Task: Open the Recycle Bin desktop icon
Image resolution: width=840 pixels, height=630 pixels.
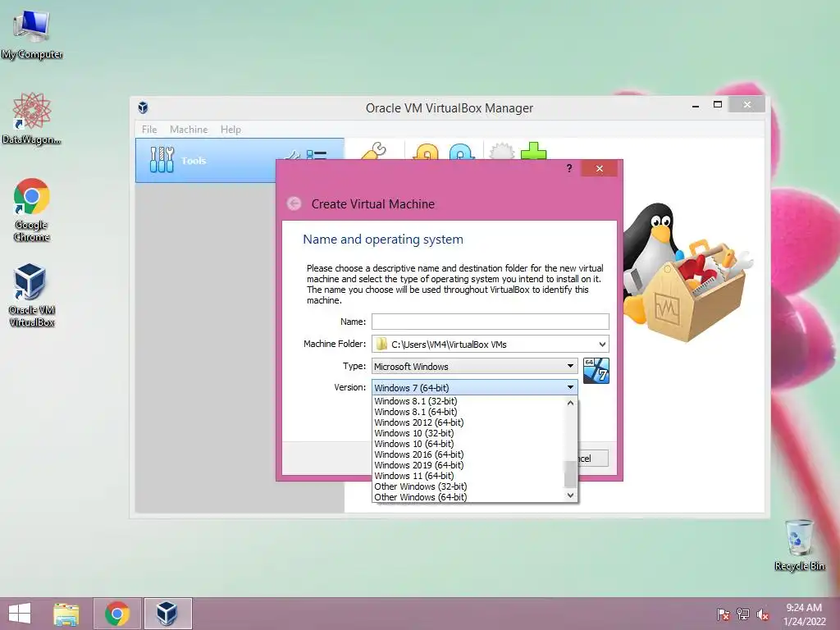Action: coord(799,546)
